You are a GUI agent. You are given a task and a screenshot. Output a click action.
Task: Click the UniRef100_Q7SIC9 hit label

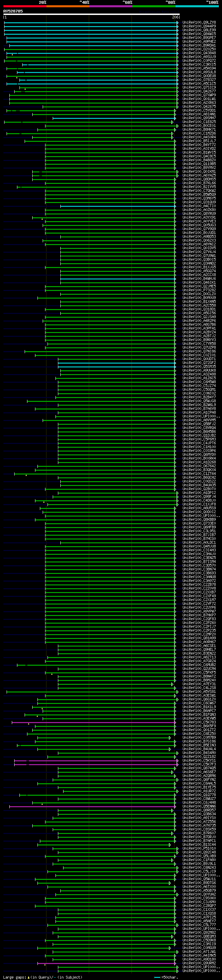[x=199, y=88]
